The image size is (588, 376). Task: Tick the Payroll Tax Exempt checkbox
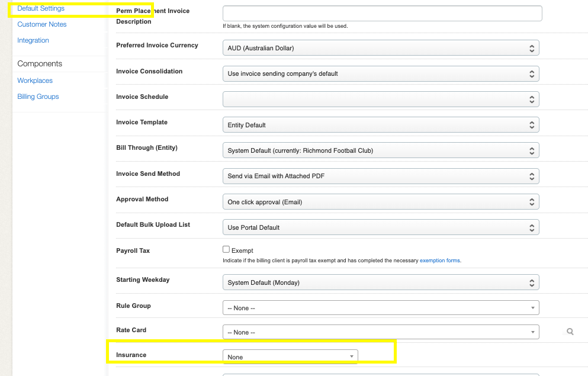(x=226, y=250)
